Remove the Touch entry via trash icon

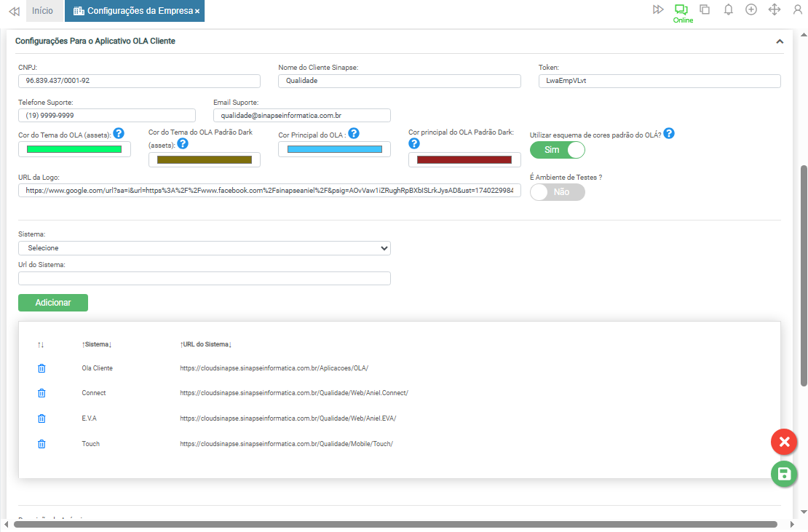[41, 444]
